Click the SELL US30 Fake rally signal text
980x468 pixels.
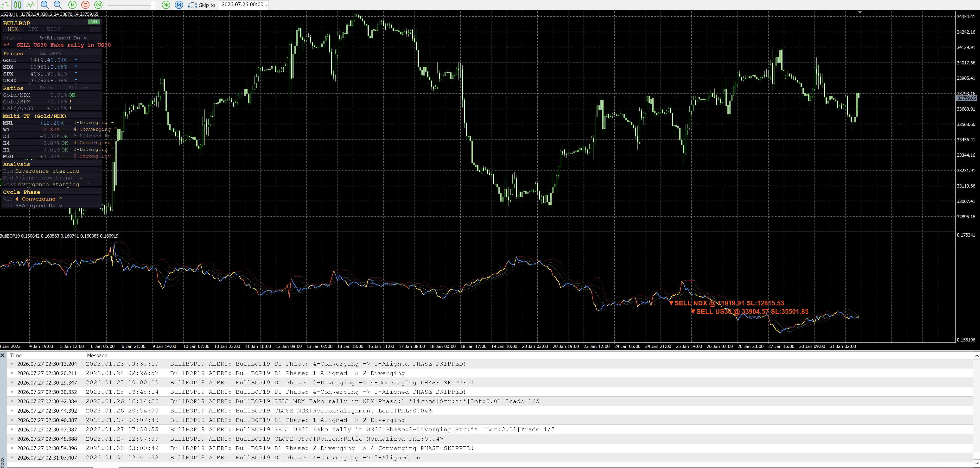point(64,45)
